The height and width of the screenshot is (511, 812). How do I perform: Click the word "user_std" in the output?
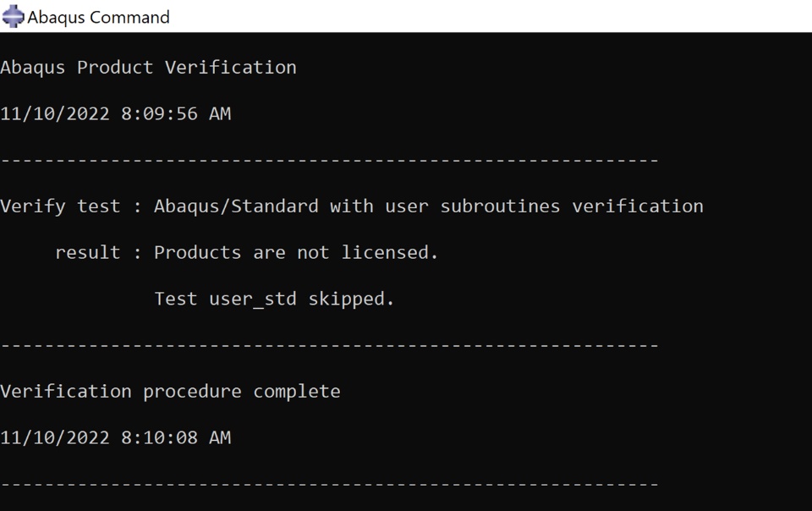(253, 299)
